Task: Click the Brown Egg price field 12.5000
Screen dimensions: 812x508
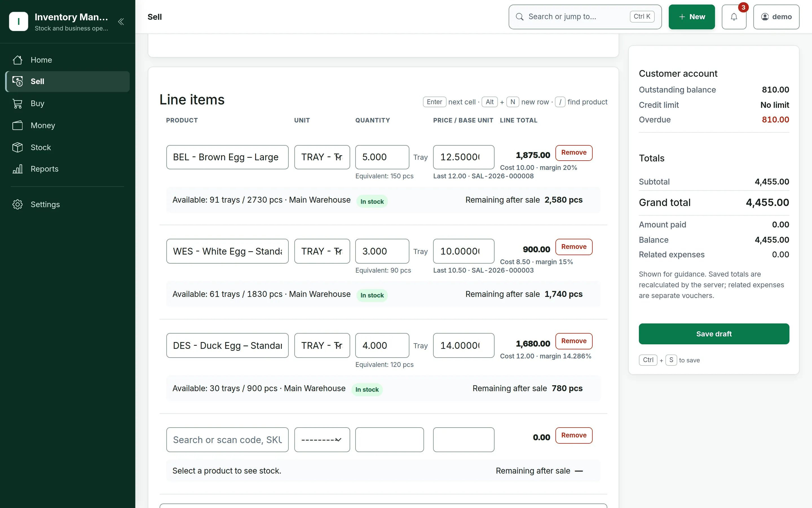Action: click(464, 157)
